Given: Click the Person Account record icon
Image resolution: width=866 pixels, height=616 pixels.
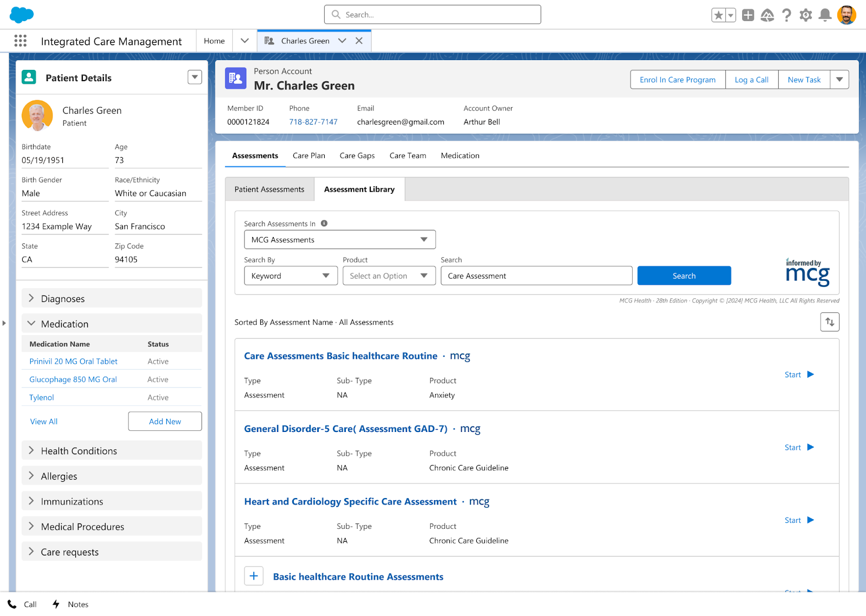Looking at the screenshot, I should [235, 78].
